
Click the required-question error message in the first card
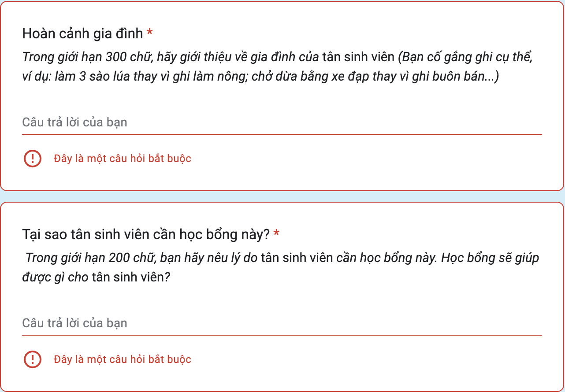123,159
